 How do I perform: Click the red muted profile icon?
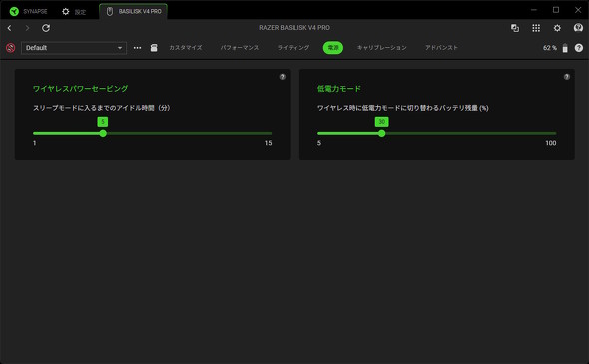point(11,48)
